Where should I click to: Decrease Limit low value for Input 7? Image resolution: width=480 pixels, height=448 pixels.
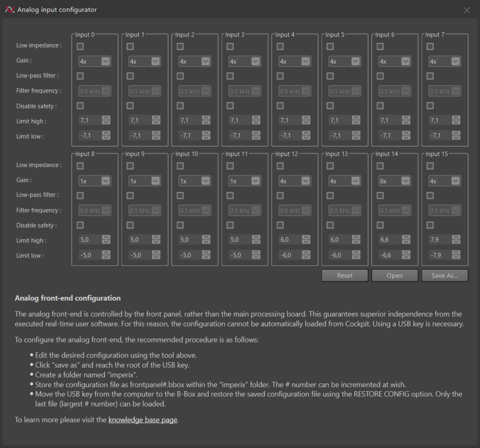pos(456,138)
